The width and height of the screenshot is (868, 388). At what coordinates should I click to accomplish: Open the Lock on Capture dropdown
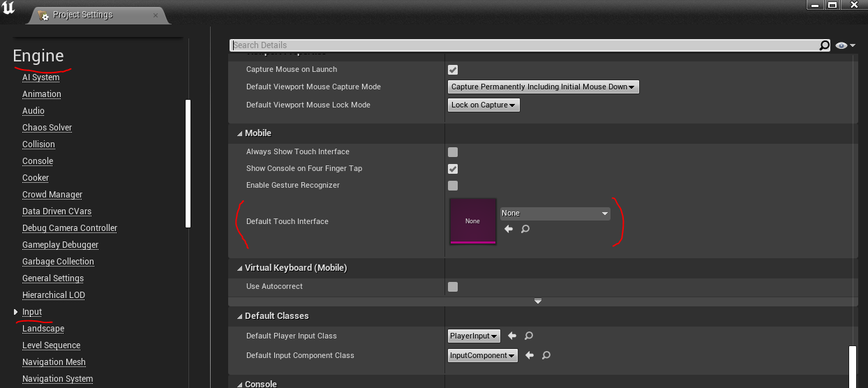point(484,105)
